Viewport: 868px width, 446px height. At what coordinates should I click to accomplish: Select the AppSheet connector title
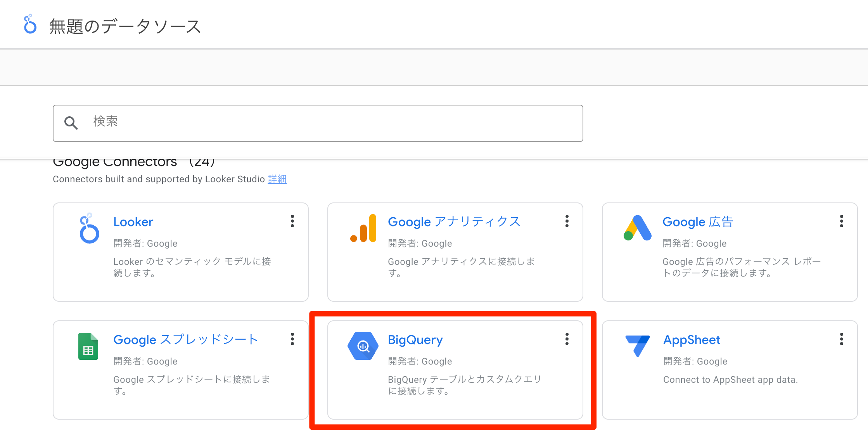[692, 340]
